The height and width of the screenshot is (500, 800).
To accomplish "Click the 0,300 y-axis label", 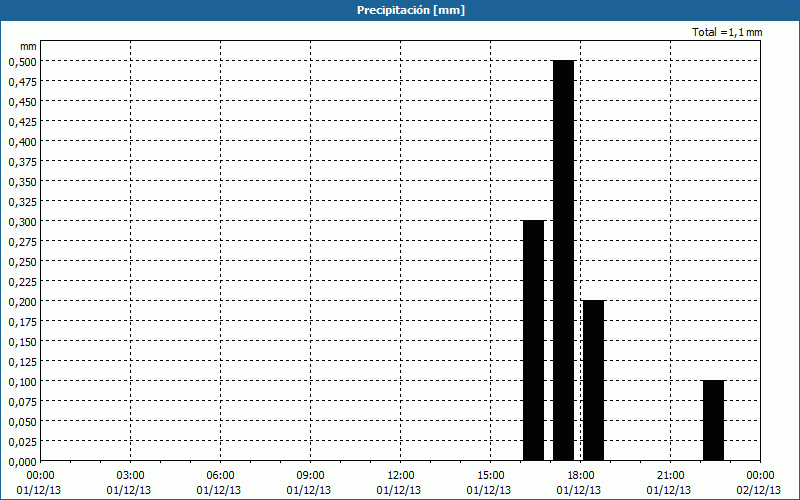I will (22, 222).
